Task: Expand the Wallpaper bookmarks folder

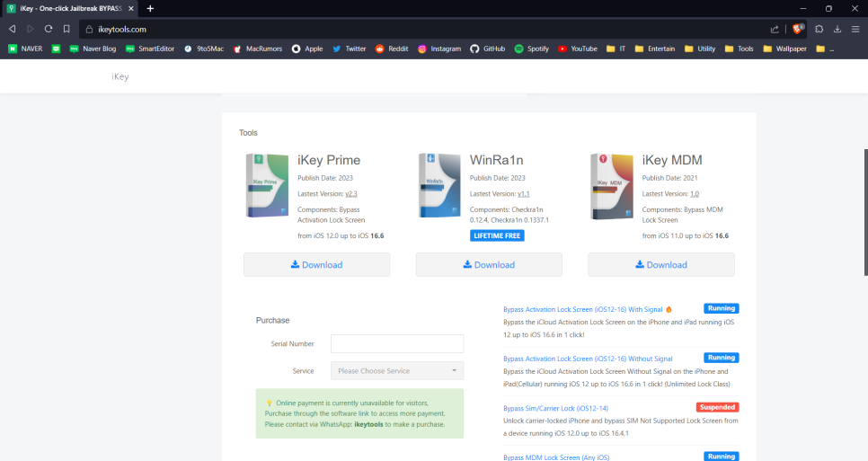Action: click(785, 49)
